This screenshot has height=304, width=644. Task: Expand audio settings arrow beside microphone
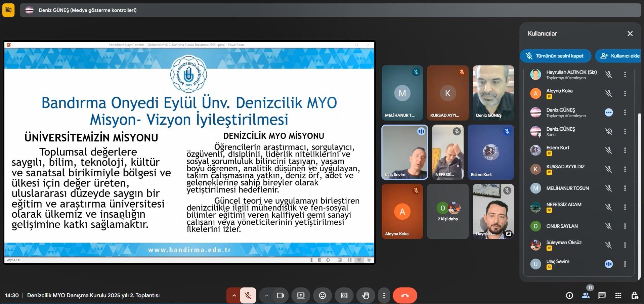234,295
